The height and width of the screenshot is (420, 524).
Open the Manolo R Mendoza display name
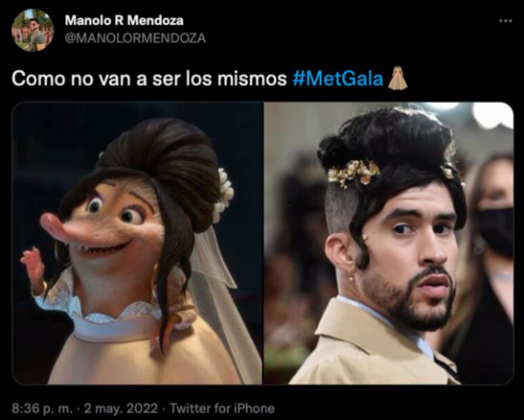[124, 20]
